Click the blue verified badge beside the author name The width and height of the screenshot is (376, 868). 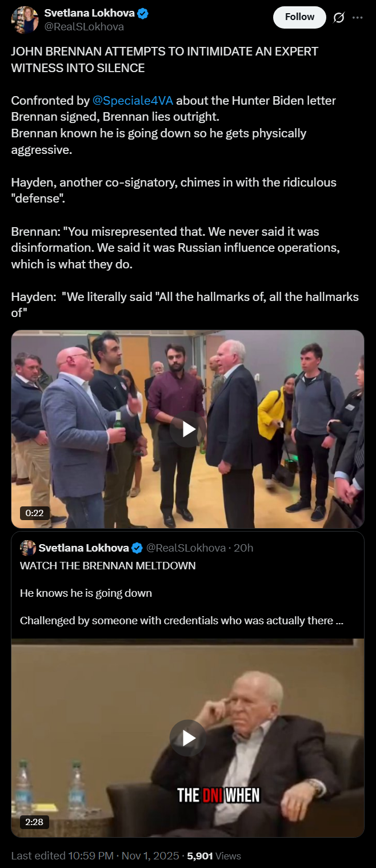tap(143, 14)
